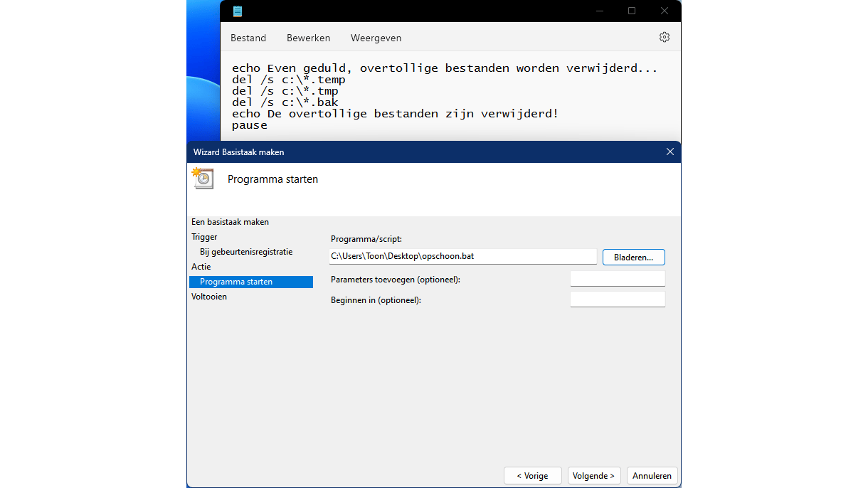The image size is (868, 488).
Task: Click the wizard's scheduled task clock icon
Action: point(202,179)
